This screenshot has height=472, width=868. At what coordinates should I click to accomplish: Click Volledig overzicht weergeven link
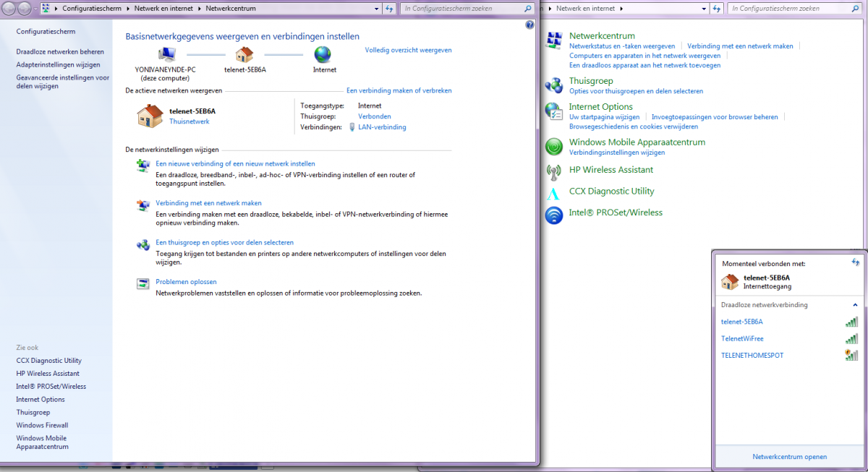coord(408,51)
